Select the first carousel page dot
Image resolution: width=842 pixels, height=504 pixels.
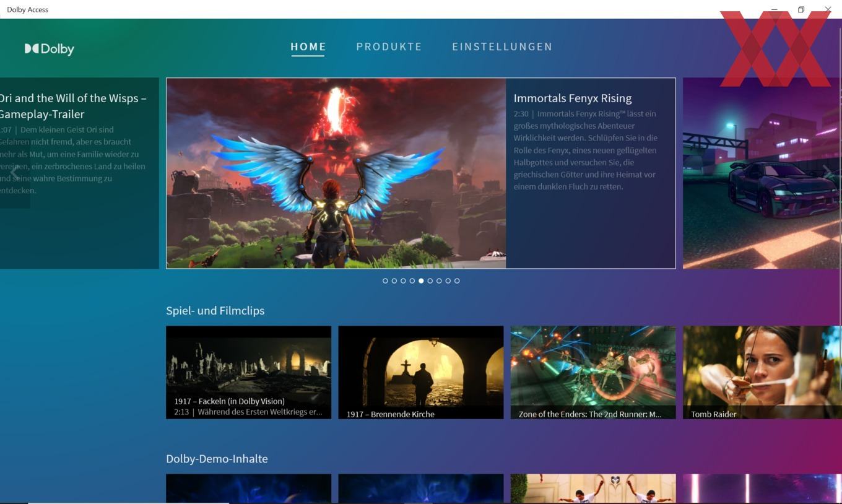coord(385,280)
